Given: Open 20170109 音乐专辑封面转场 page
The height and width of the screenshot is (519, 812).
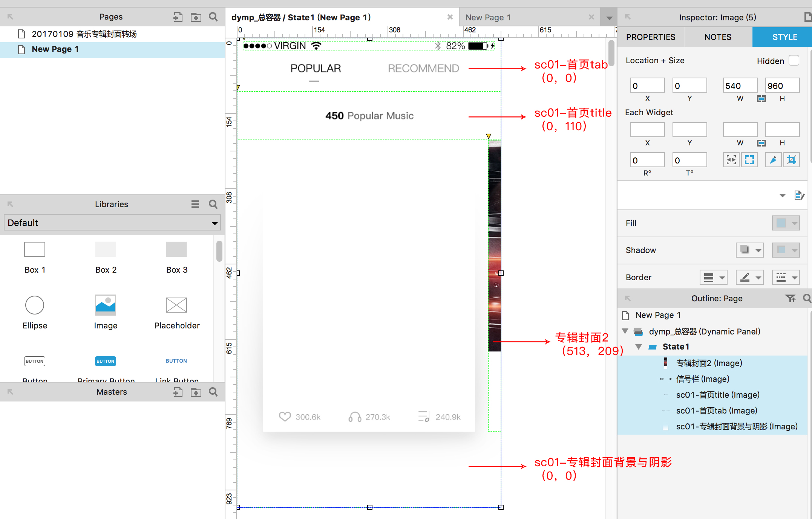Looking at the screenshot, I should tap(84, 34).
